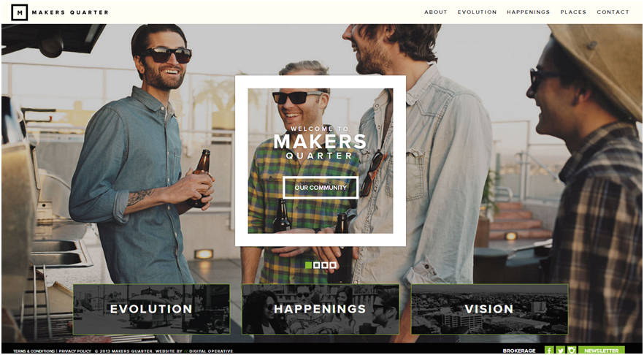
Task: Open the Brokerage footer link
Action: [x=518, y=351]
